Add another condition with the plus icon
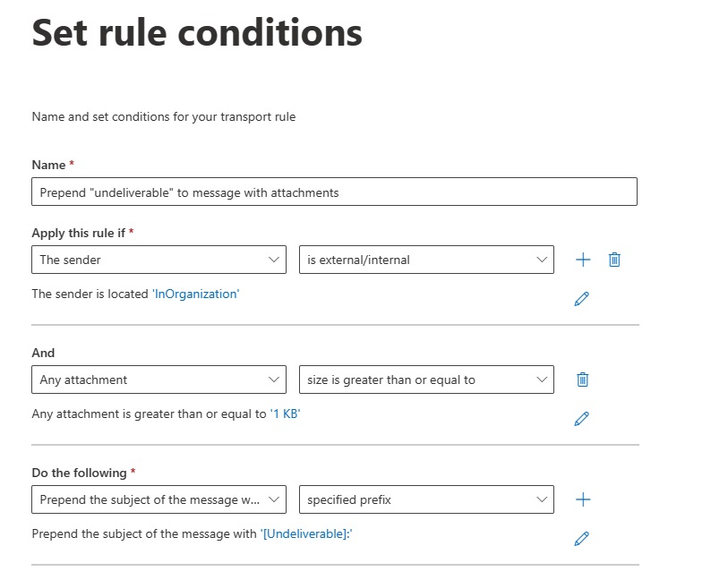728x580 pixels. (x=583, y=260)
